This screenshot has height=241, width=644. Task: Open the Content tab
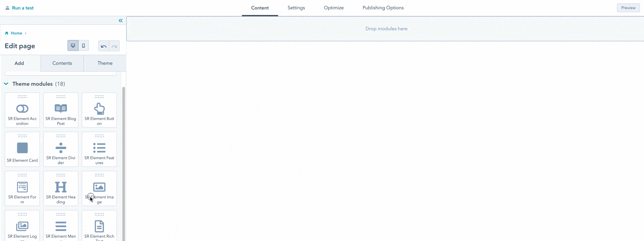[x=260, y=8]
